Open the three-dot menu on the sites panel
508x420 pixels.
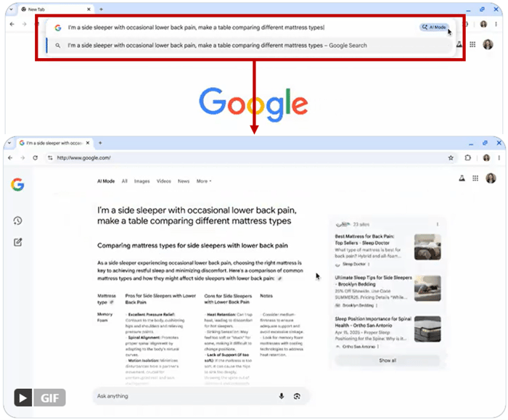[x=437, y=224]
